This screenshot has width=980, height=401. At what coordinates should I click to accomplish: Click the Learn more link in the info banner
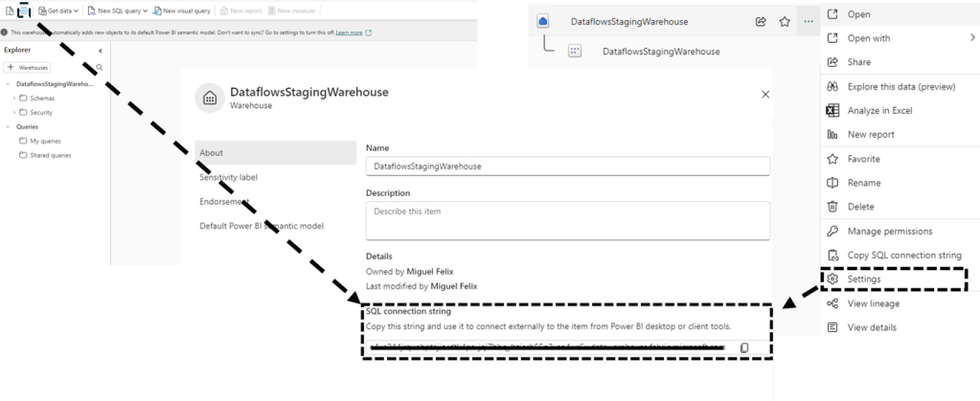click(x=349, y=33)
